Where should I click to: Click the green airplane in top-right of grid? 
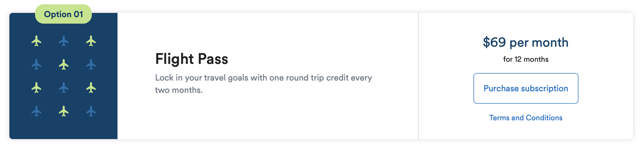tap(91, 41)
